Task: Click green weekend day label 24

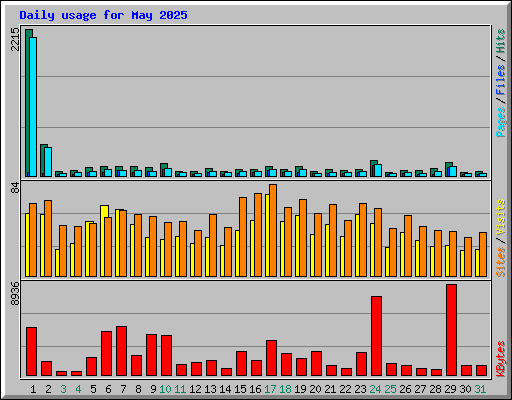Action: pos(375,389)
